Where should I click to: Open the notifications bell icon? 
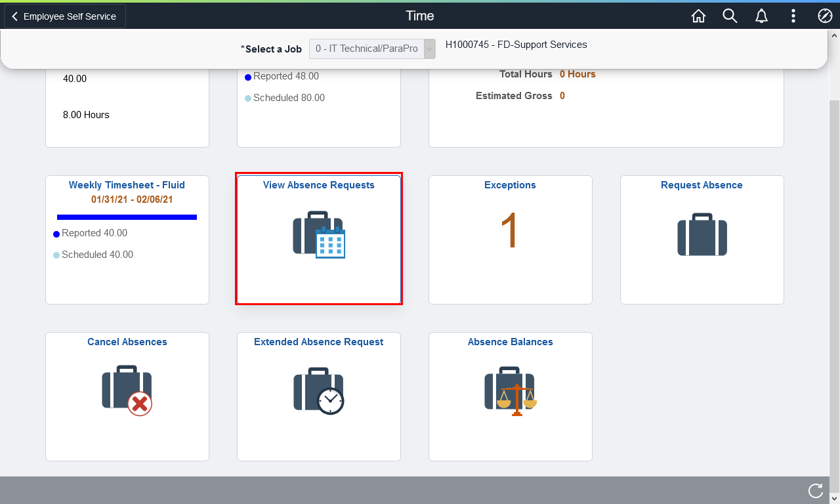click(x=761, y=16)
